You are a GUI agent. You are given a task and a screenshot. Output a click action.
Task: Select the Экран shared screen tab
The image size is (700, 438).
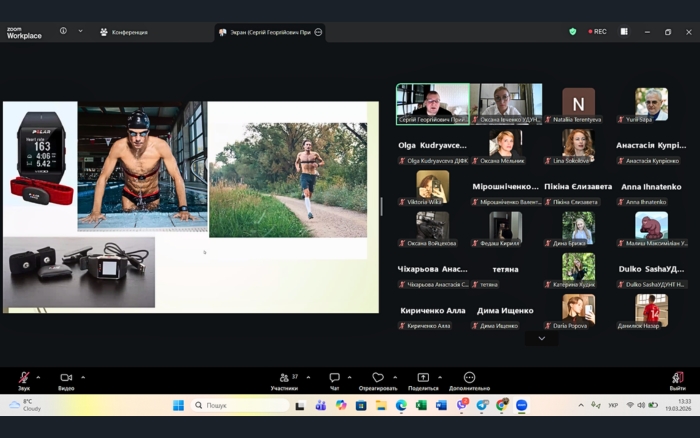pyautogui.click(x=265, y=32)
